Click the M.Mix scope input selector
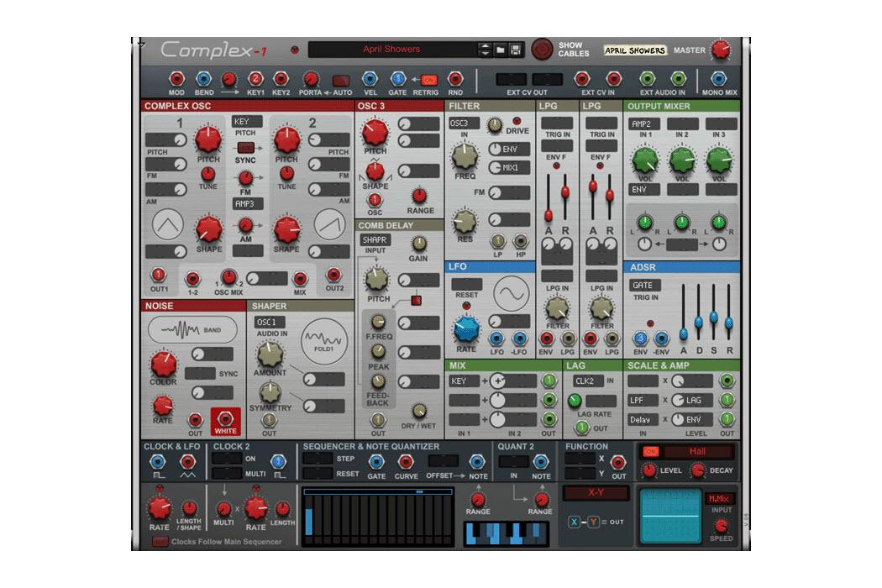 pyautogui.click(x=719, y=498)
